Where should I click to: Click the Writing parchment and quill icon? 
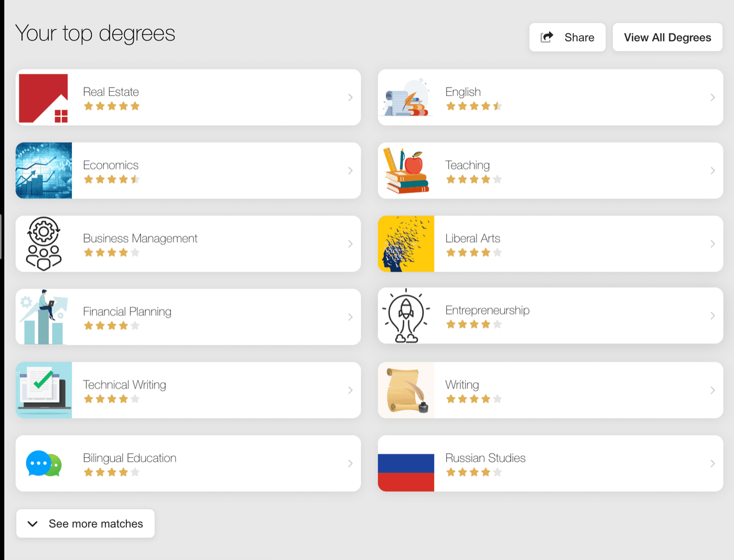click(x=406, y=390)
